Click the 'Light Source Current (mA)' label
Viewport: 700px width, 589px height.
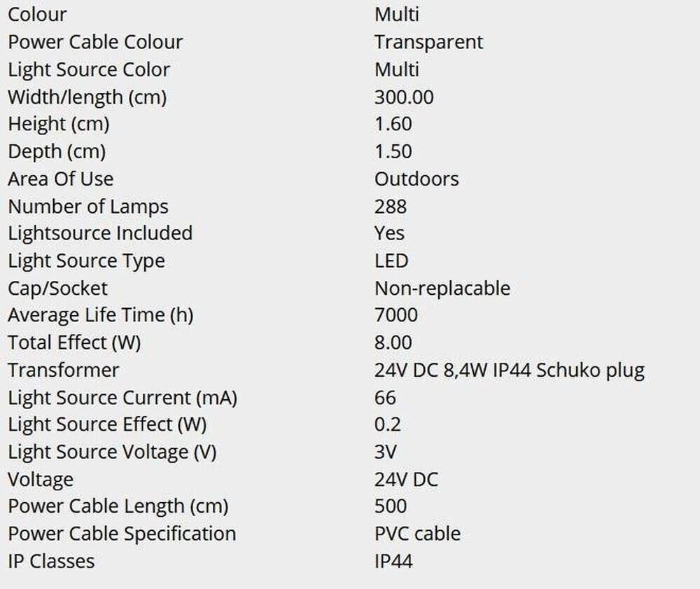click(x=122, y=398)
